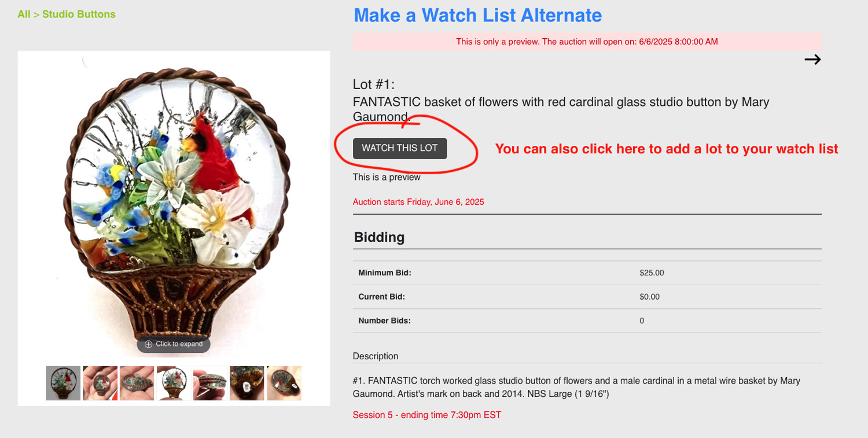Choose the fourth thumbnail, button held upright on white

[x=174, y=383]
